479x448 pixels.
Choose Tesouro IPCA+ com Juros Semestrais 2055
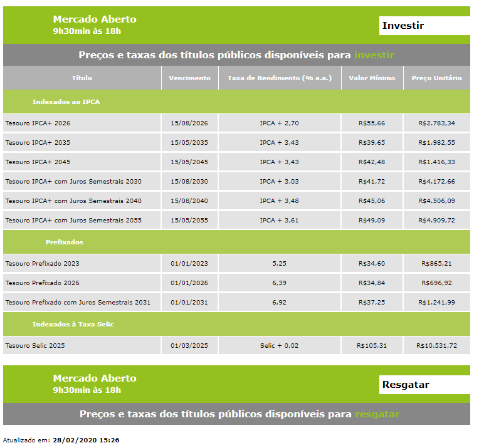pos(73,221)
